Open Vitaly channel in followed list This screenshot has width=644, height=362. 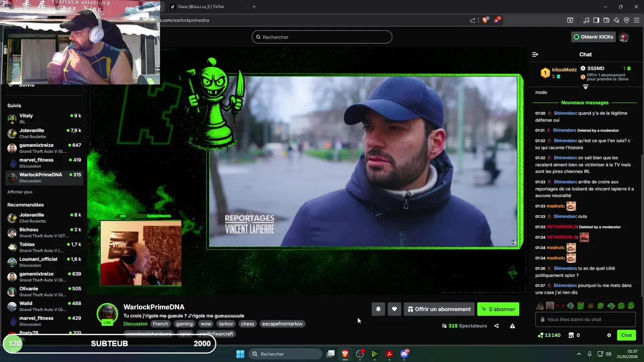coord(44,119)
